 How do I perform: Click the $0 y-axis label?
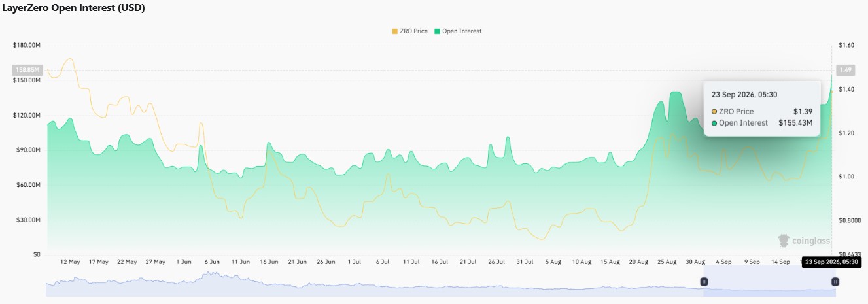(x=37, y=255)
